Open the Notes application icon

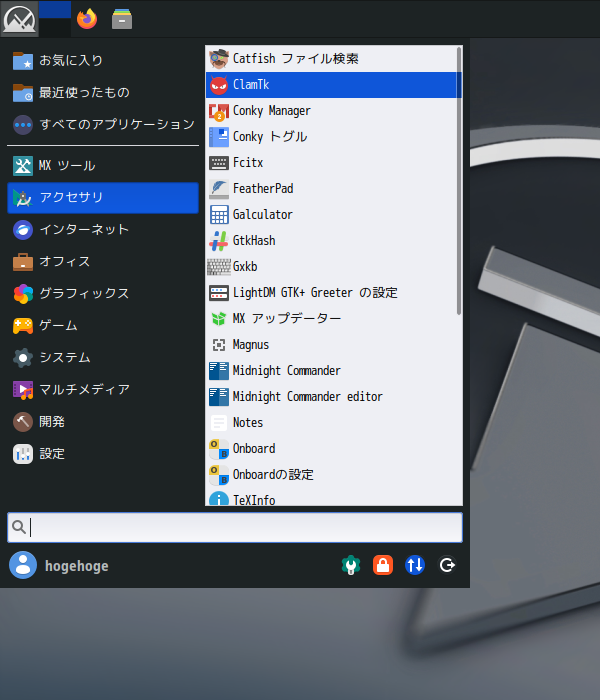coord(219,423)
